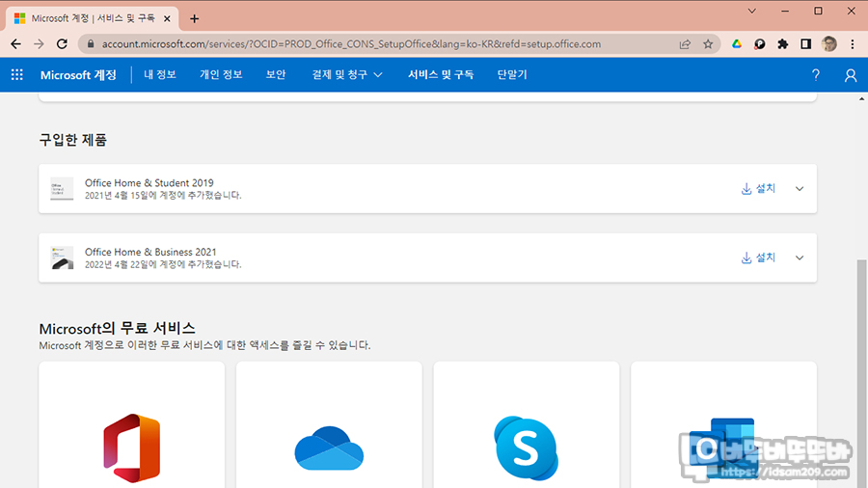Expand Office Home & Business 2021 details

[800, 258]
